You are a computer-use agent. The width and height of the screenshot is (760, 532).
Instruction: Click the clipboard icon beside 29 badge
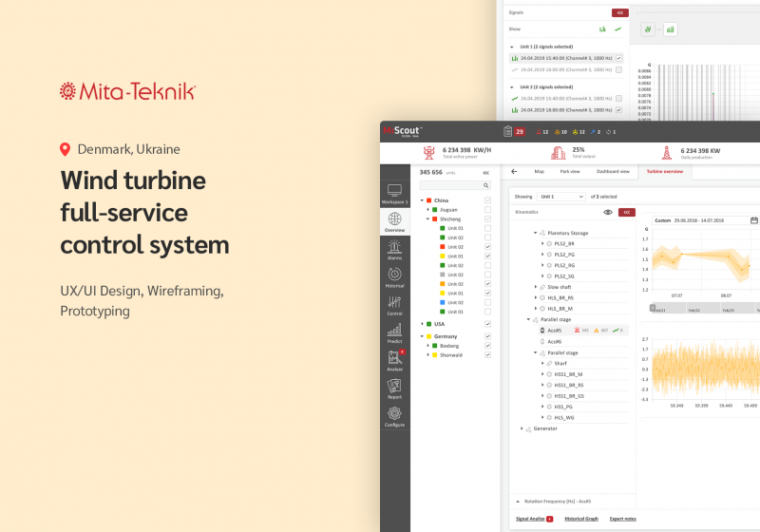point(507,131)
